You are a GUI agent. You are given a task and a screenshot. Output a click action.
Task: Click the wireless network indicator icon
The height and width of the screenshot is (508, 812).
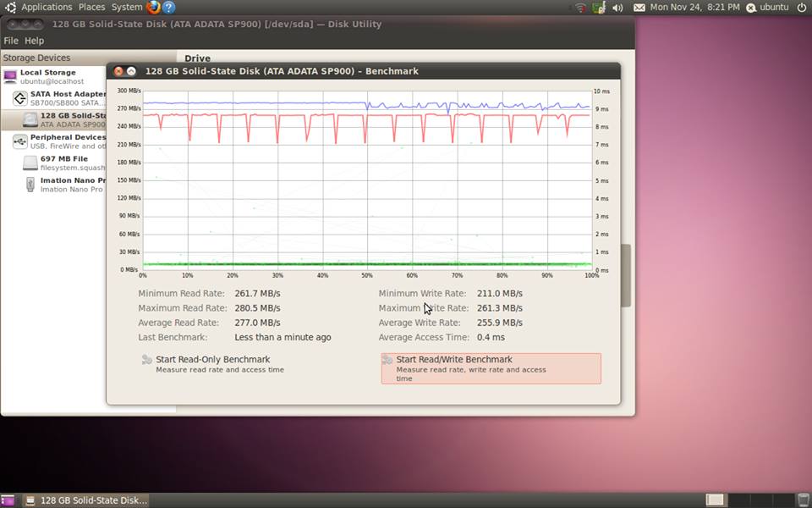coord(580,8)
